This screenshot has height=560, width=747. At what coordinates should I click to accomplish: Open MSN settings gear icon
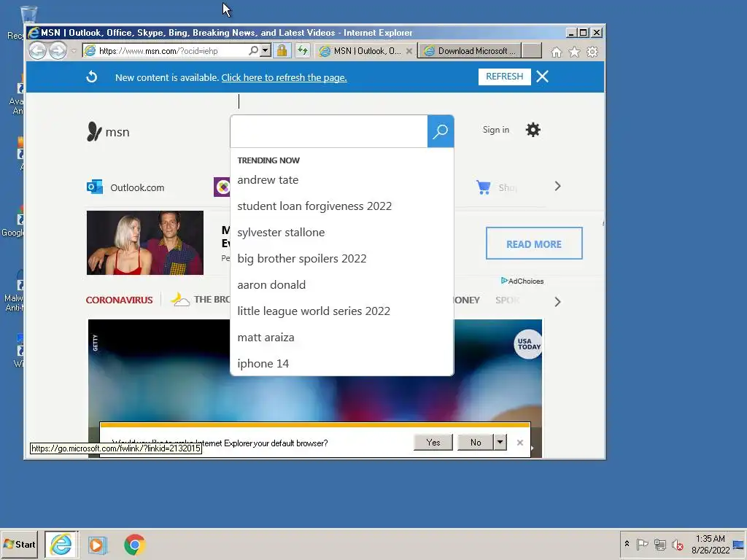coord(533,130)
